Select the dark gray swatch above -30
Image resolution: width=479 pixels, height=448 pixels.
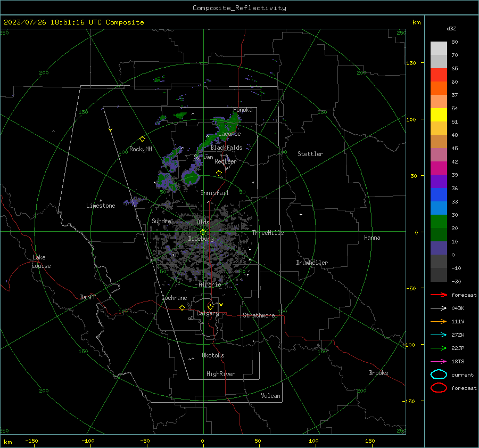pyautogui.click(x=439, y=275)
